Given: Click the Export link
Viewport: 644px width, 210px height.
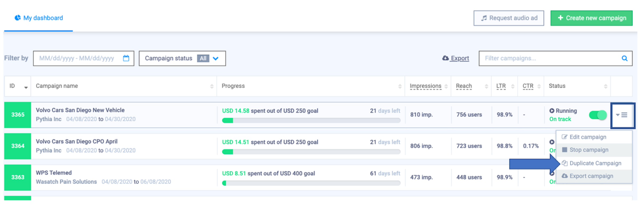Looking at the screenshot, I should pyautogui.click(x=459, y=58).
